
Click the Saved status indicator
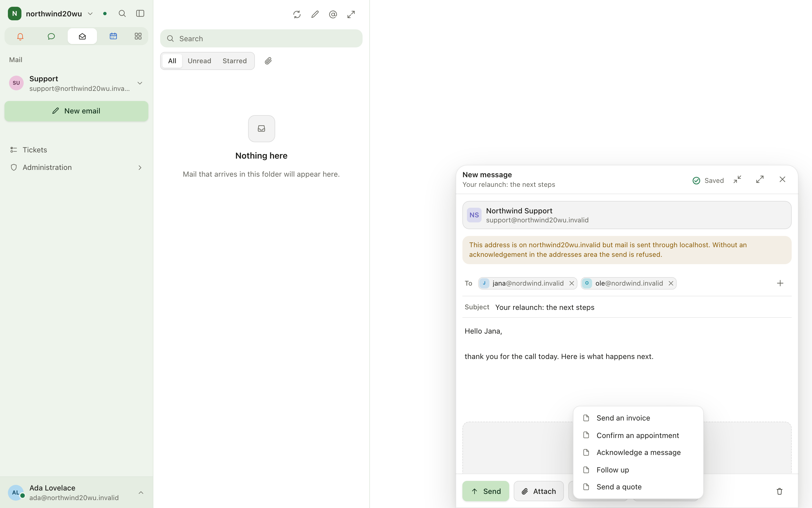pyautogui.click(x=708, y=180)
